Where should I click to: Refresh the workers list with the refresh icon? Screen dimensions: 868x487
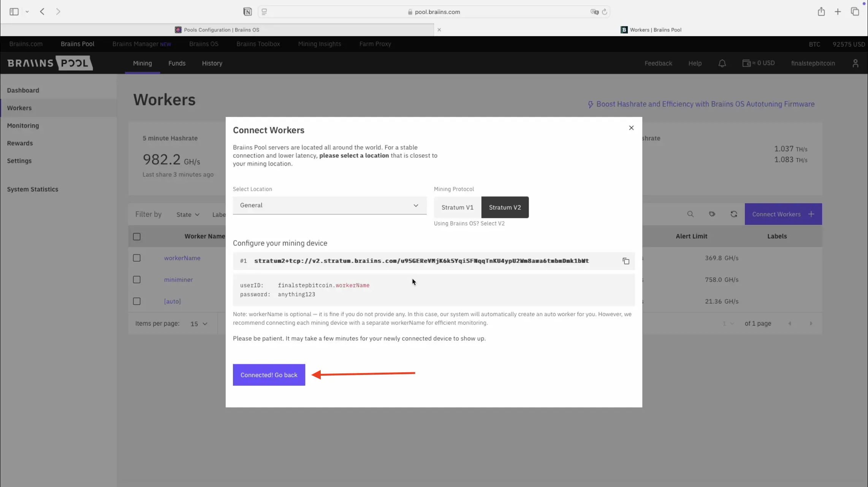(734, 214)
